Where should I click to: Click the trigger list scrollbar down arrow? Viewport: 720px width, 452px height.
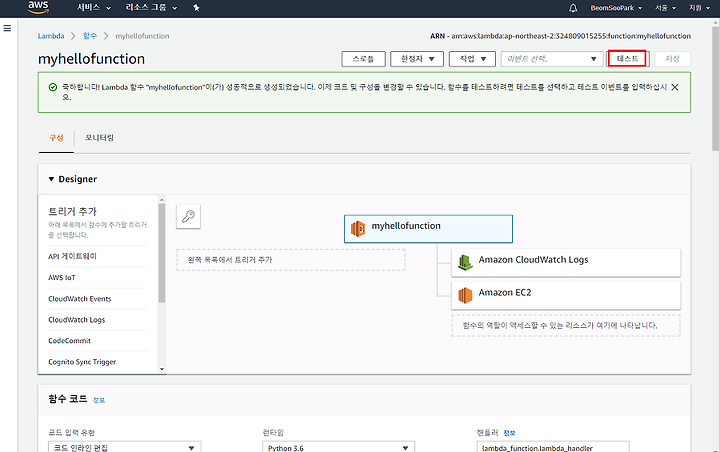tap(162, 369)
